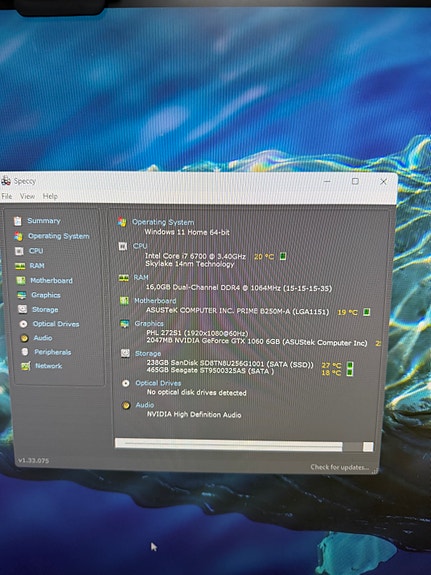
Task: Click the Motherboard heading in summary panel
Action: click(x=155, y=301)
